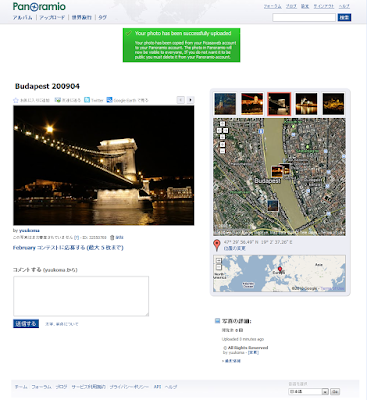The width and height of the screenshot is (367, 400).
Task: Go to previous photo arrow
Action: pos(181,100)
